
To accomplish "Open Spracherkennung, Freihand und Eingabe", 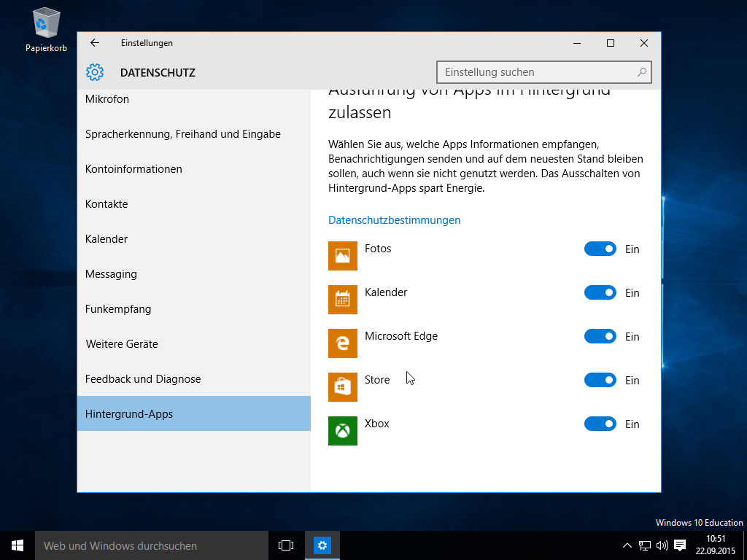I will (x=194, y=134).
